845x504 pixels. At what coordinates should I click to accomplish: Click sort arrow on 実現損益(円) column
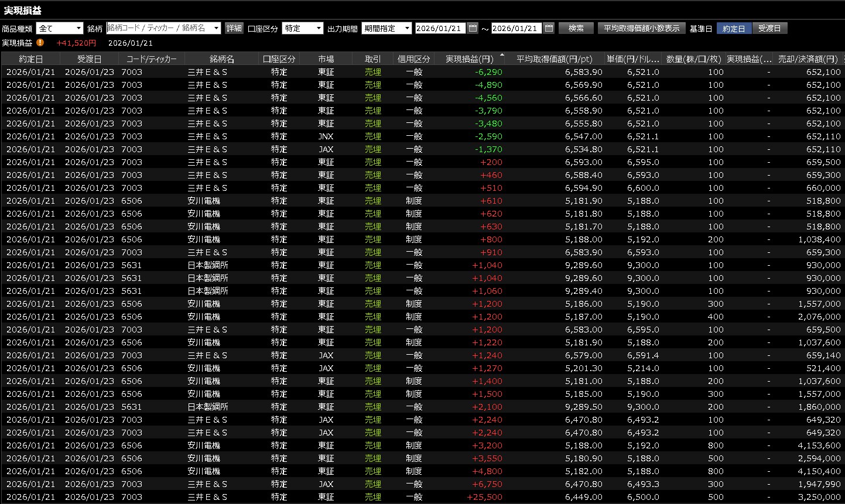(502, 55)
